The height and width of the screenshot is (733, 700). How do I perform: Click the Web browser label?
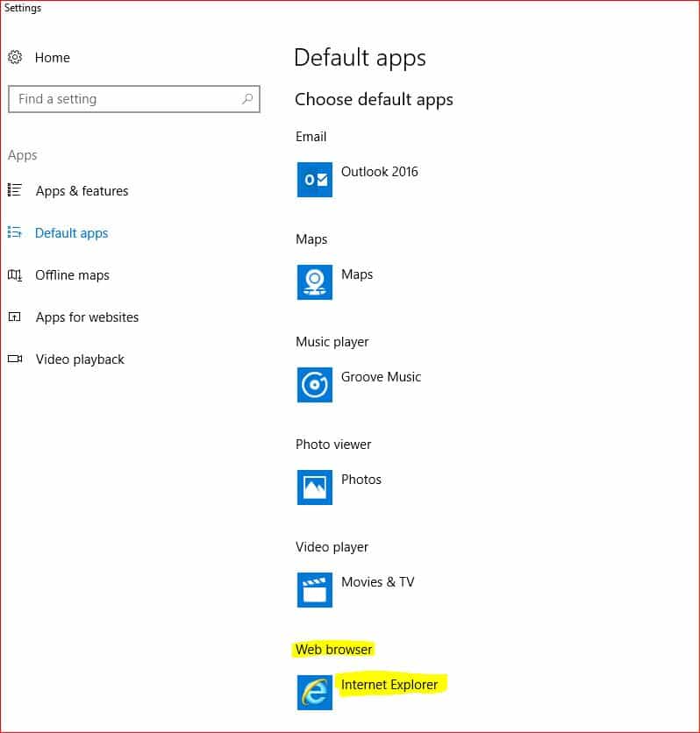tap(333, 650)
